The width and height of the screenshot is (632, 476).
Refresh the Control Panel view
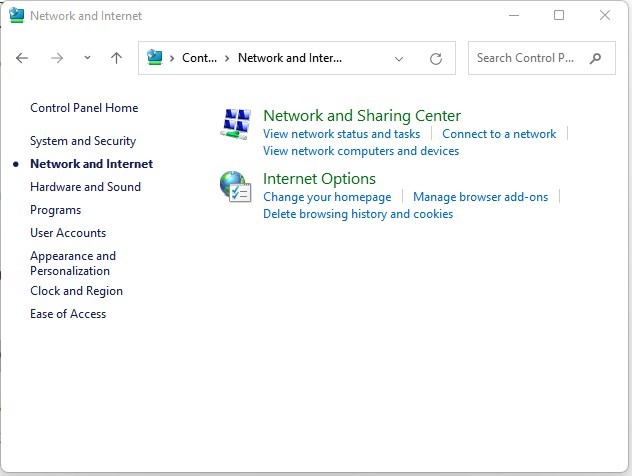click(x=436, y=58)
